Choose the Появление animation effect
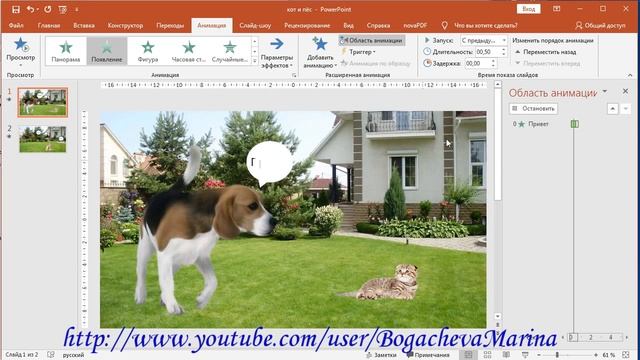Viewport: 640px width, 360px height. point(107,51)
